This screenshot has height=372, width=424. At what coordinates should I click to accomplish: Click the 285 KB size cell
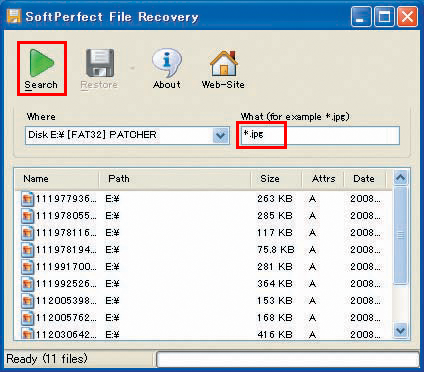pyautogui.click(x=275, y=216)
